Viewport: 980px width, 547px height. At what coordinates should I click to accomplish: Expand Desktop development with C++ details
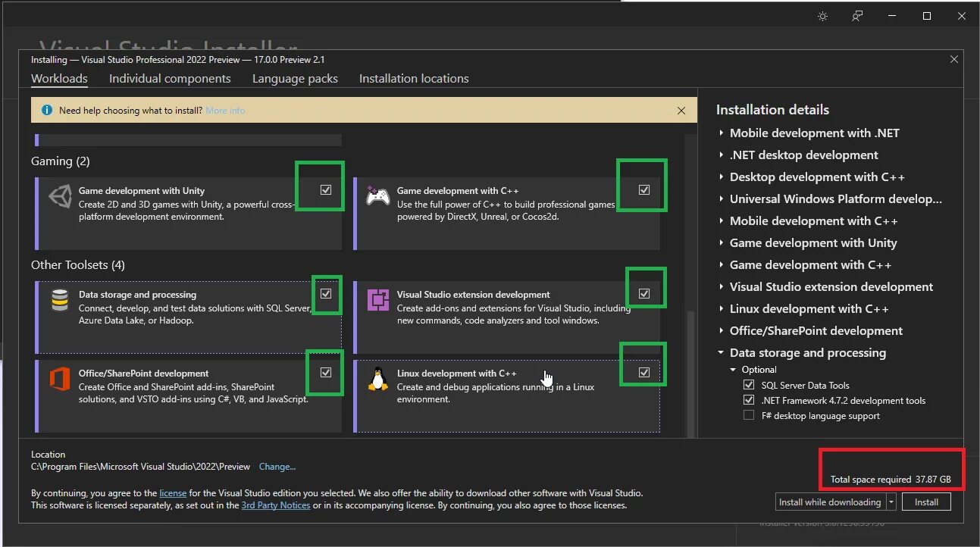(721, 177)
